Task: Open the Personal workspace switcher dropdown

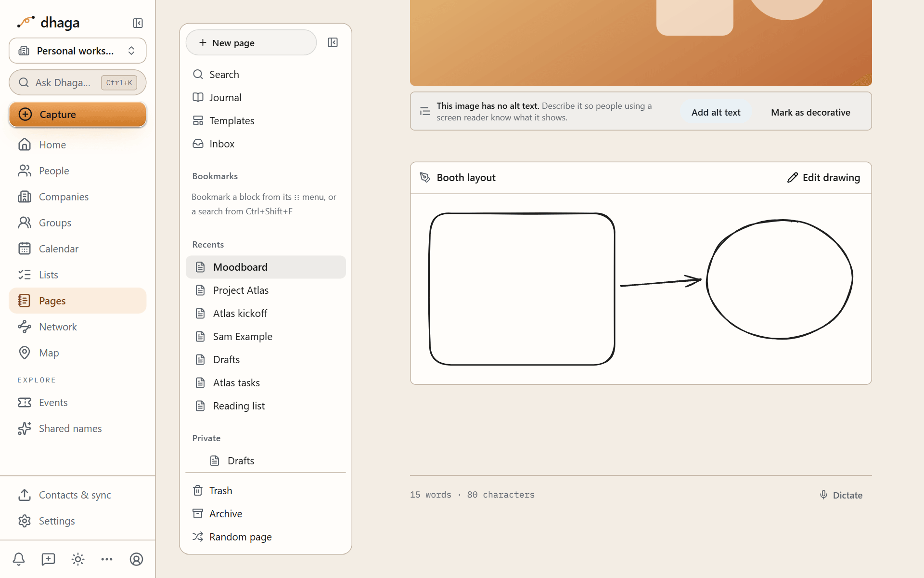Action: (77, 51)
